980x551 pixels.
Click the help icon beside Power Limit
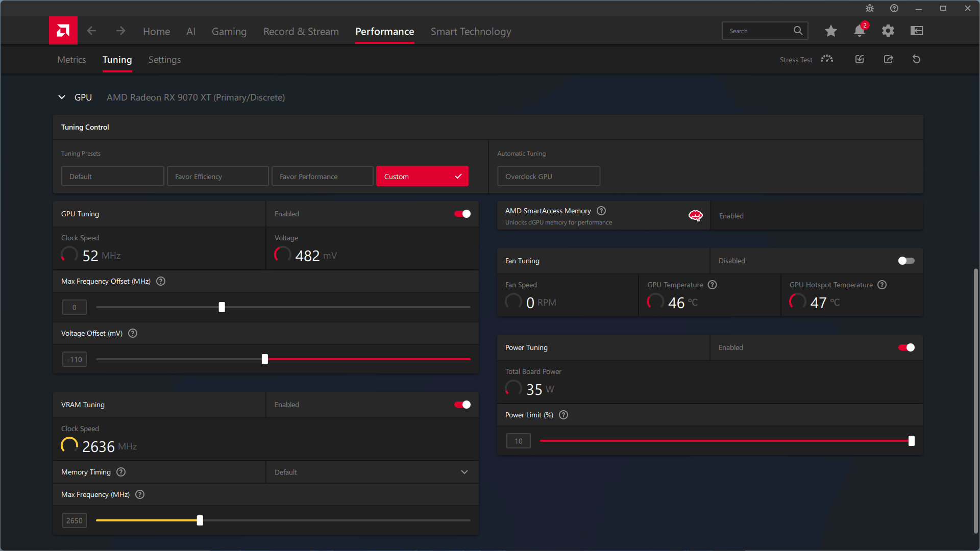(563, 415)
